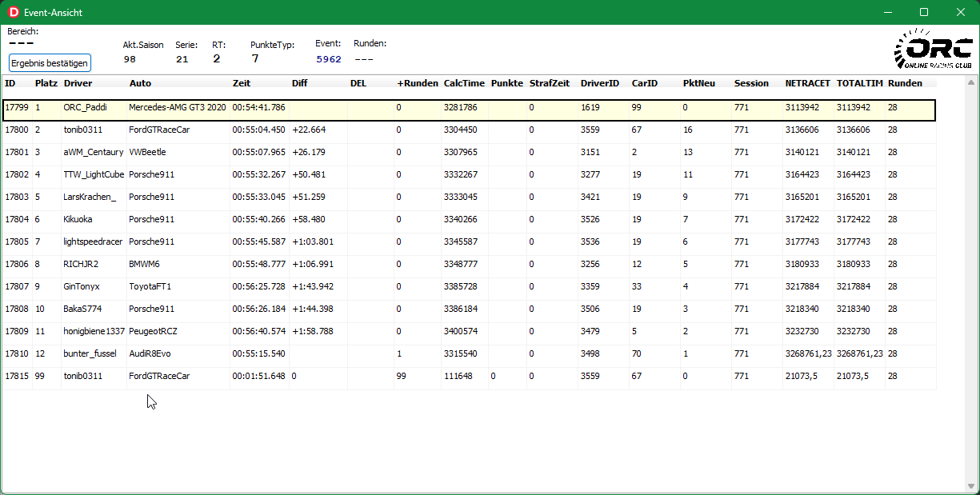Viewport: 980px width, 495px height.
Task: Minimize the Event-Ansicht window
Action: (887, 13)
